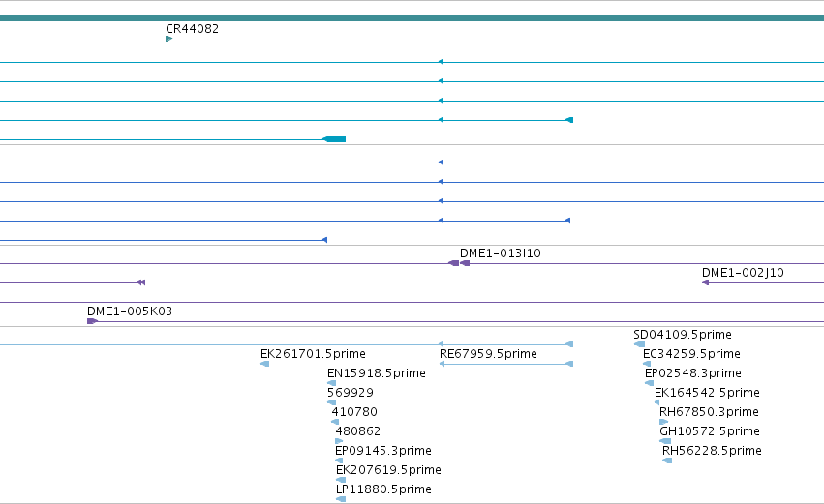Click the DME1-002J10 purple arrow marker

tap(705, 282)
